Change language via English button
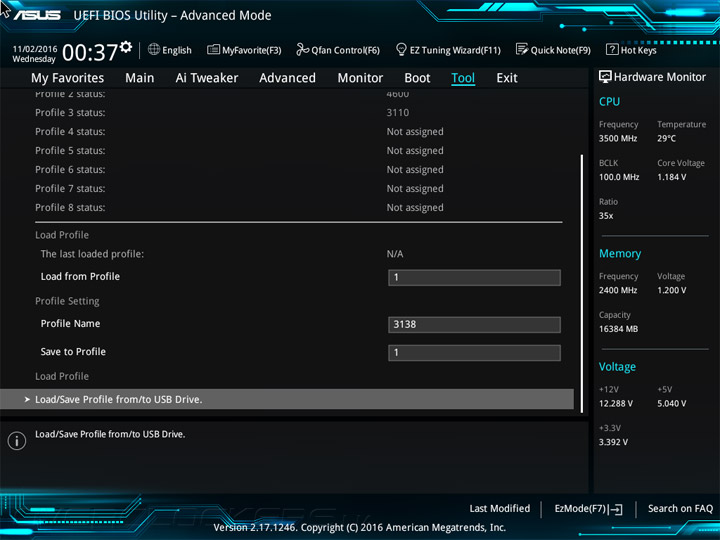The image size is (720, 540). pos(170,50)
